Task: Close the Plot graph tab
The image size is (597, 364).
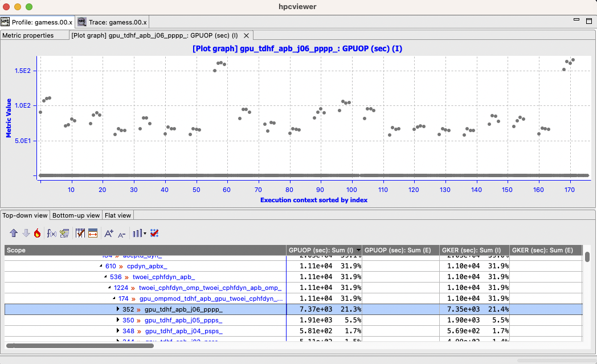Action: click(x=246, y=35)
